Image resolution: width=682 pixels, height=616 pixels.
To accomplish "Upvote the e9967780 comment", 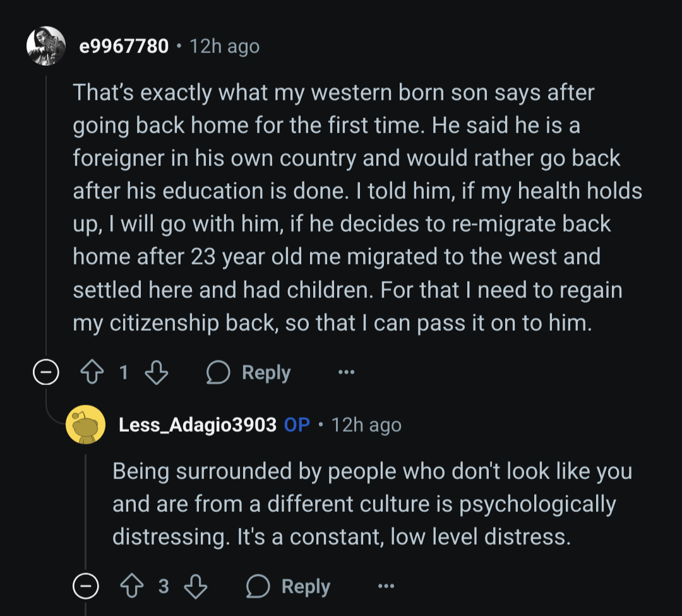I will [92, 373].
